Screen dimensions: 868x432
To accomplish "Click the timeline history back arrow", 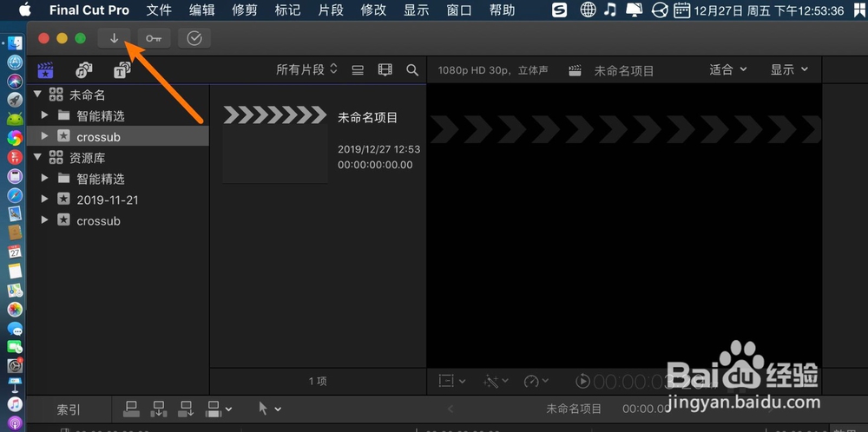I will 450,409.
